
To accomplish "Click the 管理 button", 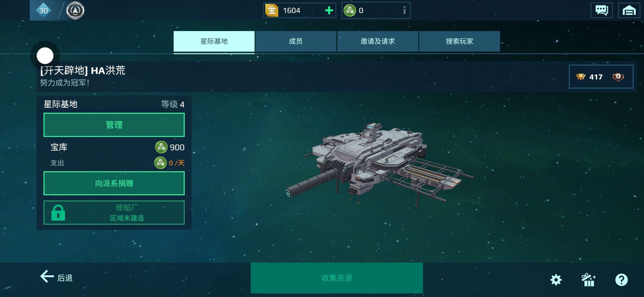I will (x=114, y=125).
